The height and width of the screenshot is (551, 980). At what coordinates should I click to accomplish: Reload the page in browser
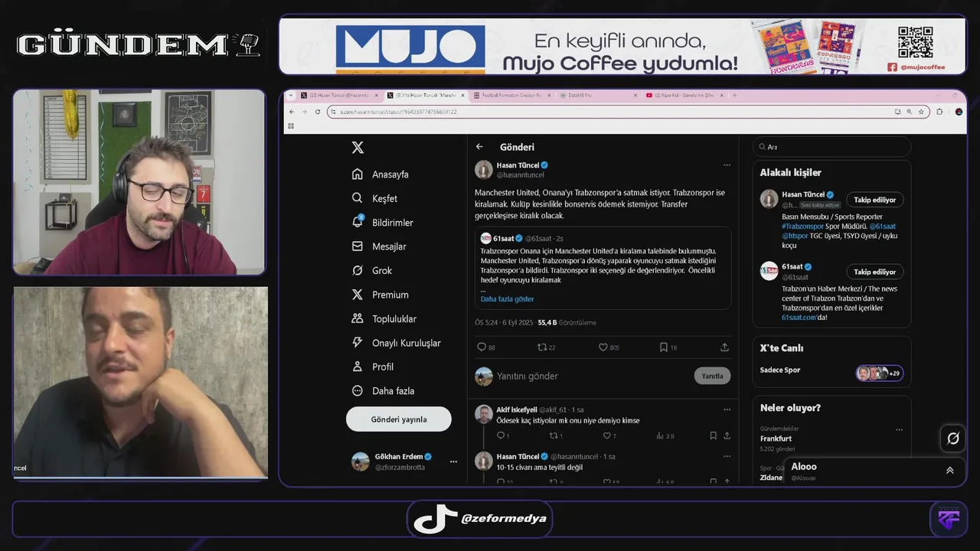coord(316,112)
